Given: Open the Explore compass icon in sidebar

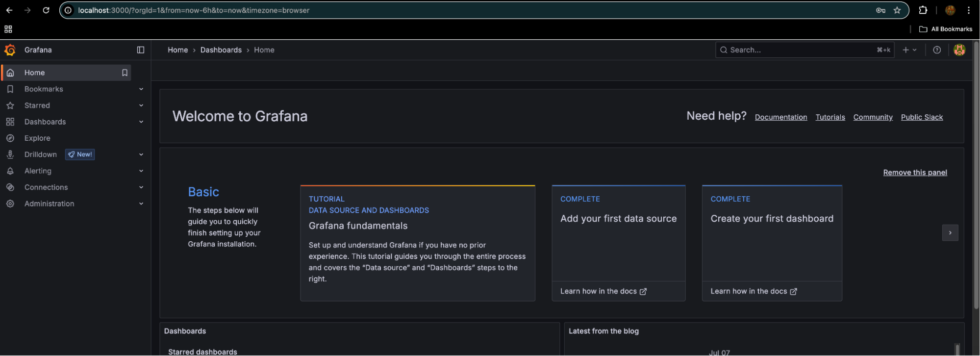Looking at the screenshot, I should (10, 138).
